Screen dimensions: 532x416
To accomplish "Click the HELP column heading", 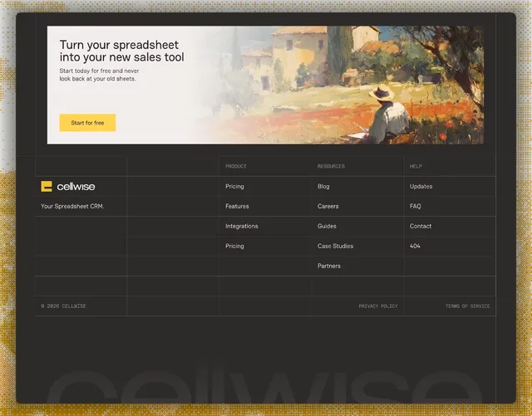I will (416, 166).
